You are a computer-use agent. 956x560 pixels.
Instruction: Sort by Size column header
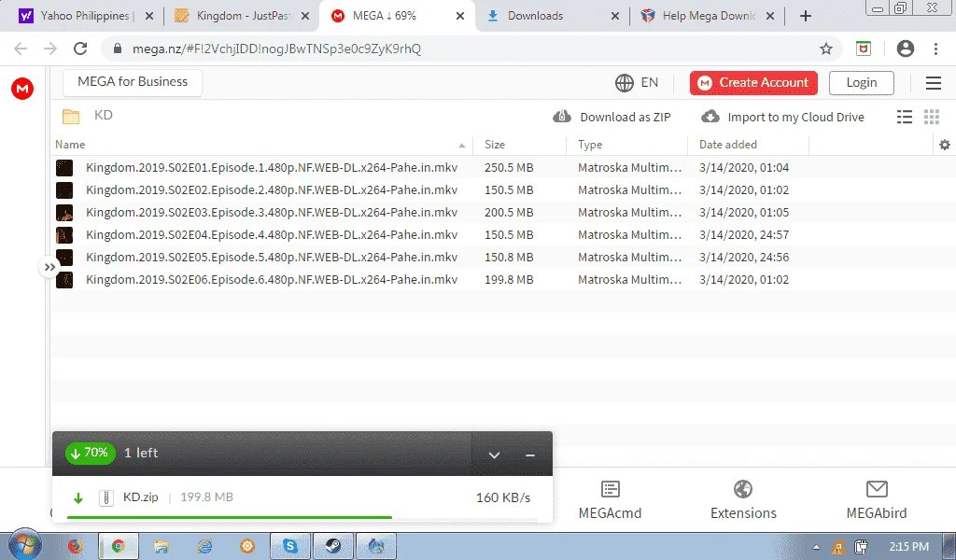click(x=495, y=145)
